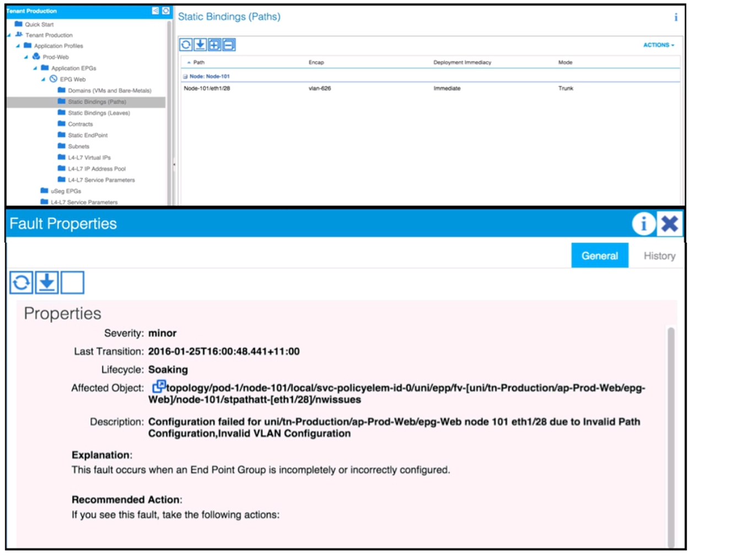Open Fault Properties info help icon
The width and height of the screenshot is (732, 560).
point(643,224)
